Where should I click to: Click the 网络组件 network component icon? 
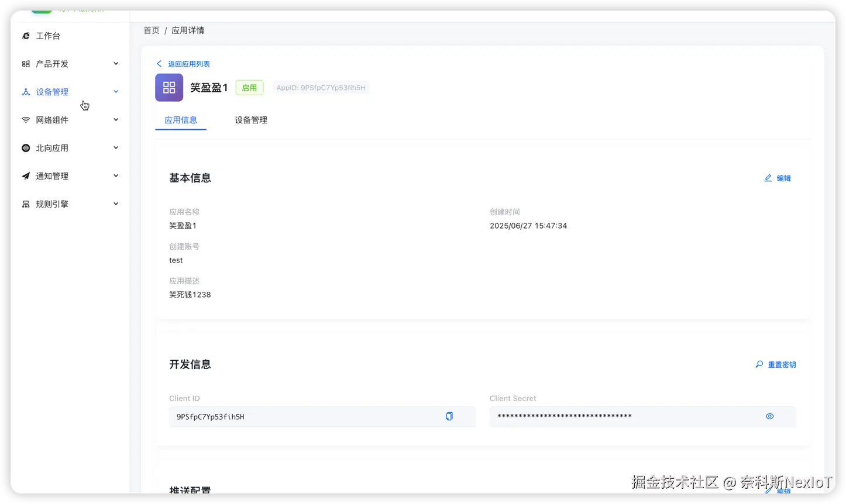[26, 120]
